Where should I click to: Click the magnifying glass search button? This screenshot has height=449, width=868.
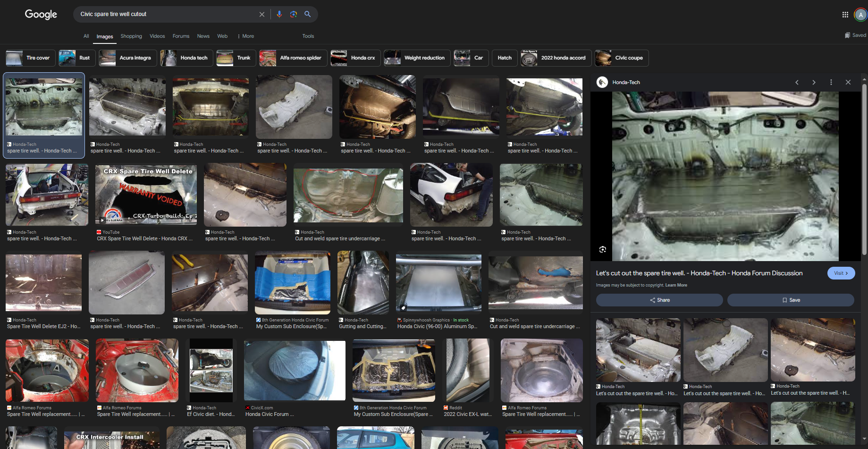[308, 14]
